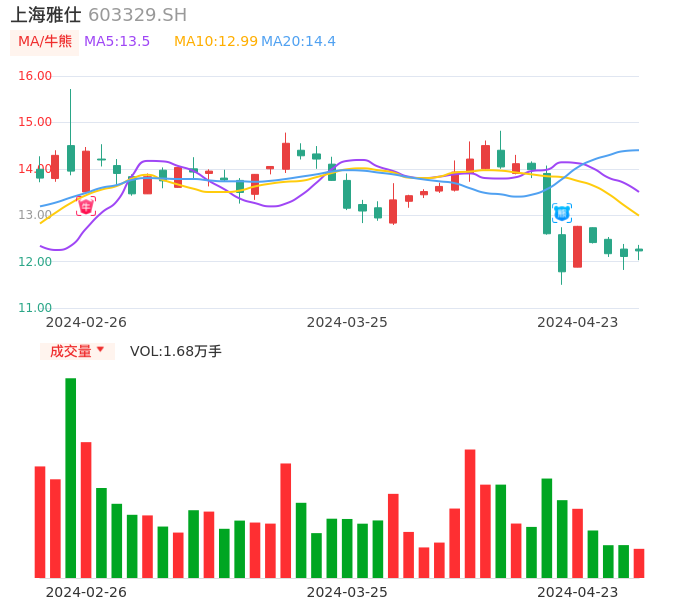The image size is (686, 606).
Task: Toggle the MA20 blue line legend
Action: point(299,42)
